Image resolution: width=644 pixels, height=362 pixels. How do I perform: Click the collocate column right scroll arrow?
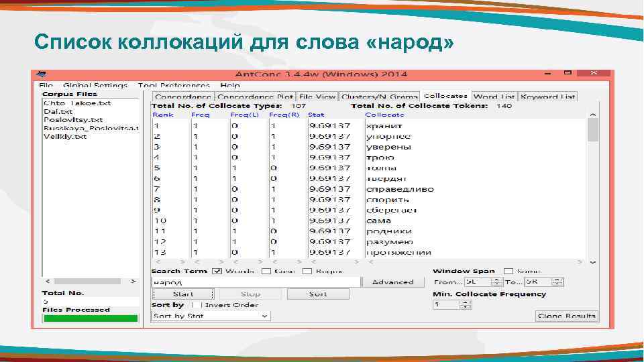coord(580,262)
